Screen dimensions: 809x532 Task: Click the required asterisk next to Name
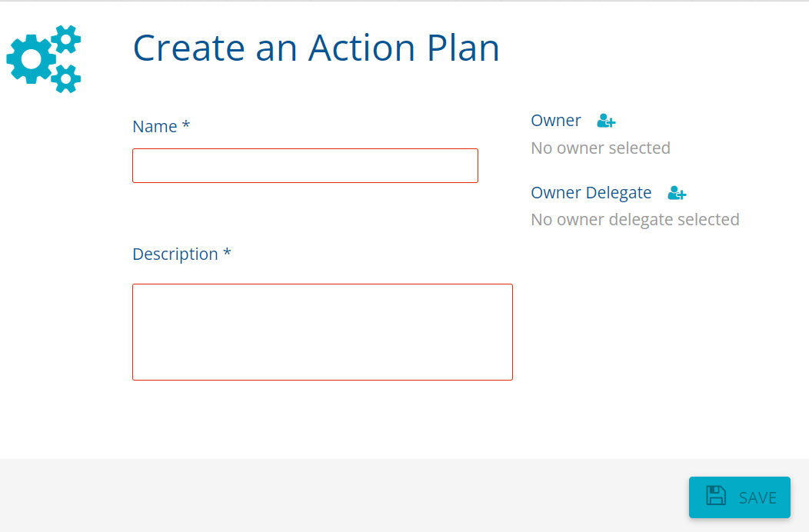pos(185,127)
